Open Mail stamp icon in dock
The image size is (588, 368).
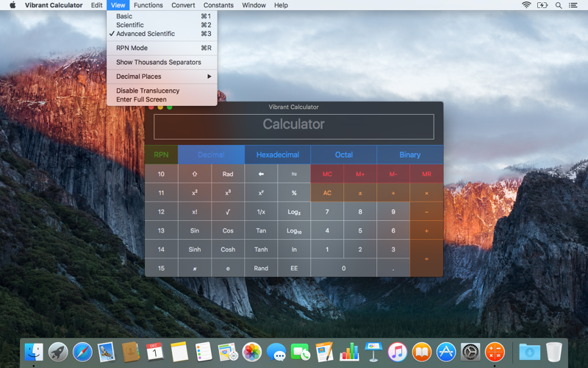click(107, 353)
